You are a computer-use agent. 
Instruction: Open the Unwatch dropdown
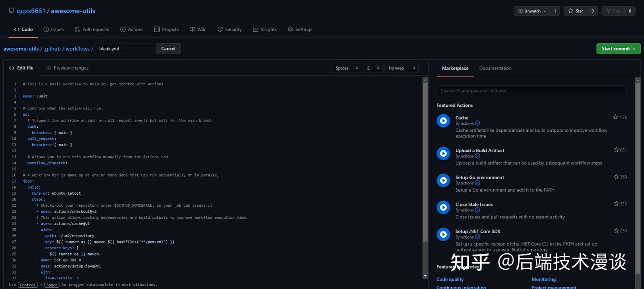tap(532, 11)
